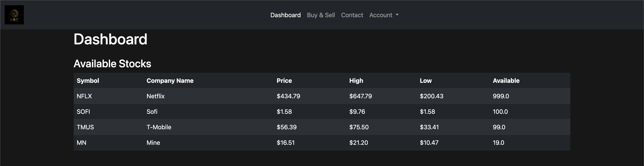Click the Netflix company name
Viewport: 644px width, 166px height.
[x=155, y=96]
